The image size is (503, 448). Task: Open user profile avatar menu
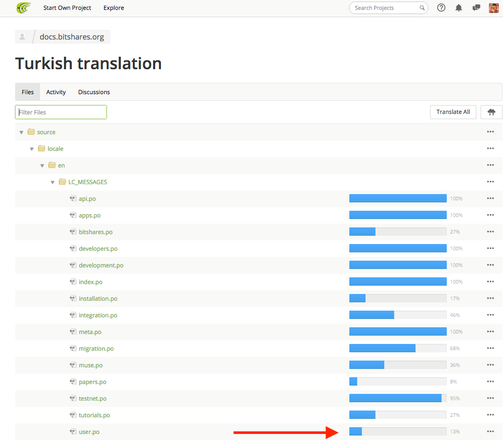(494, 8)
